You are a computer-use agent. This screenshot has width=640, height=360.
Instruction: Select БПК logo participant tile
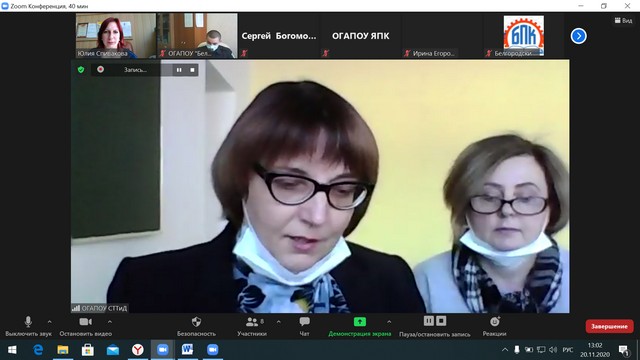pos(524,36)
